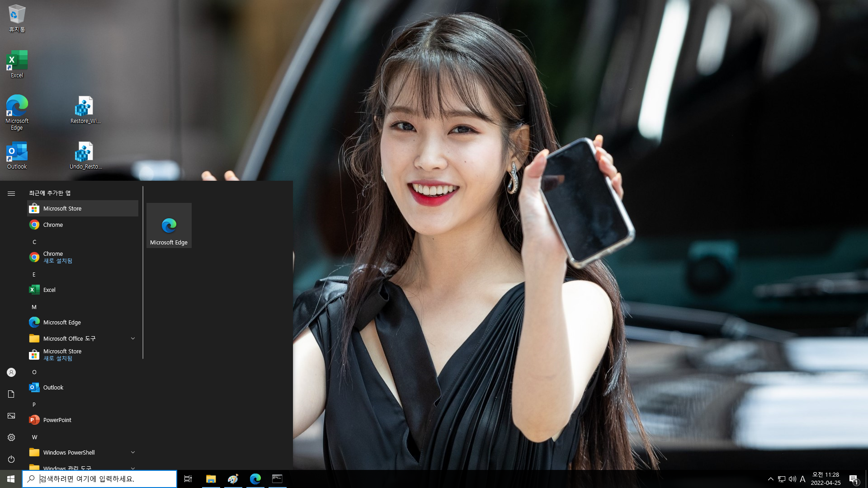This screenshot has width=868, height=488.
Task: Open Settings gear in Start sidebar
Action: (11, 437)
